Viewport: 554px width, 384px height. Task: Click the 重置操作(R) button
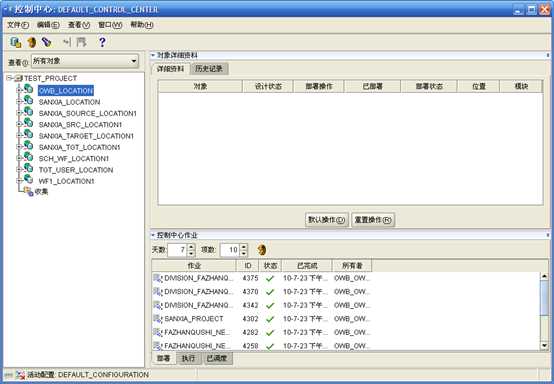pos(373,220)
